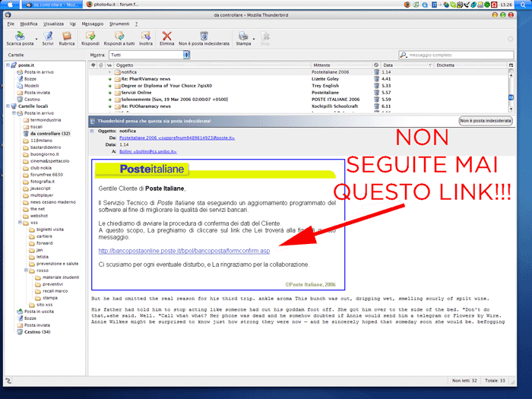Open the Mostra Tutti dropdown

click(149, 55)
